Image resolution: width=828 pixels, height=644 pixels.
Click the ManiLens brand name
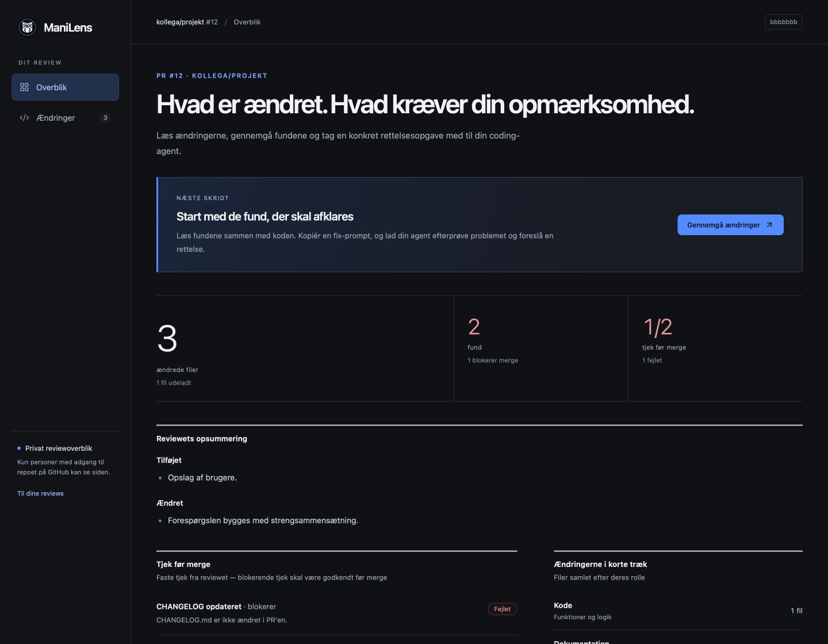point(68,28)
